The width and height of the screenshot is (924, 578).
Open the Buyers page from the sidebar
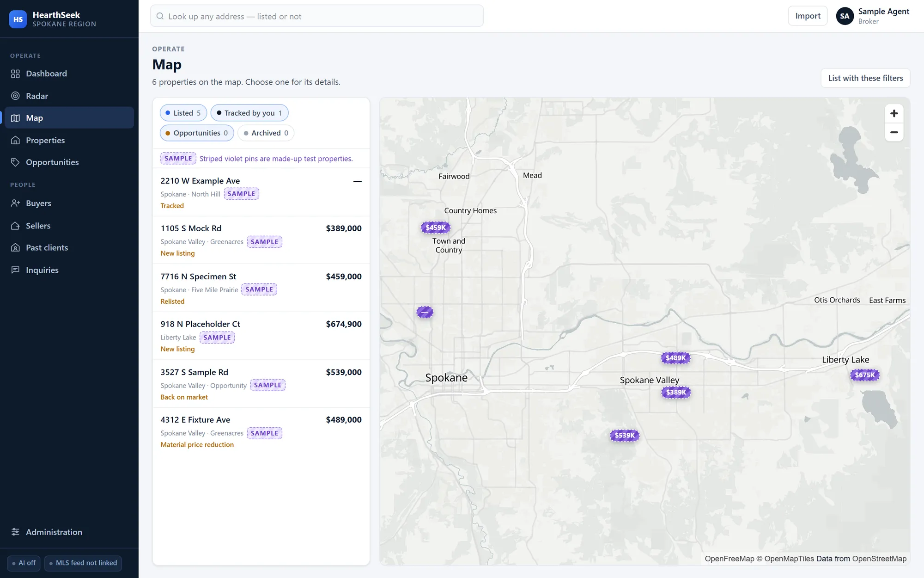(x=69, y=203)
